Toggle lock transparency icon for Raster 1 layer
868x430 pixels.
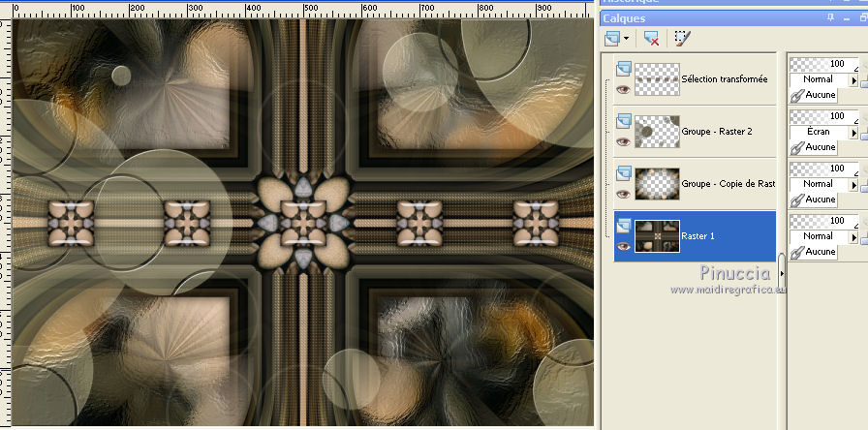coord(864,237)
